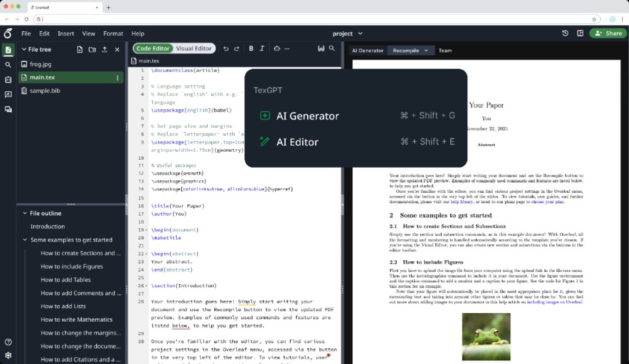Close the file tree panel
The height and width of the screenshot is (364, 629).
point(117,49)
